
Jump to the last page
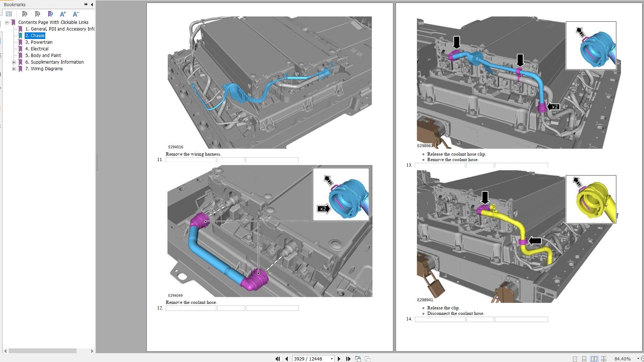coord(348,359)
